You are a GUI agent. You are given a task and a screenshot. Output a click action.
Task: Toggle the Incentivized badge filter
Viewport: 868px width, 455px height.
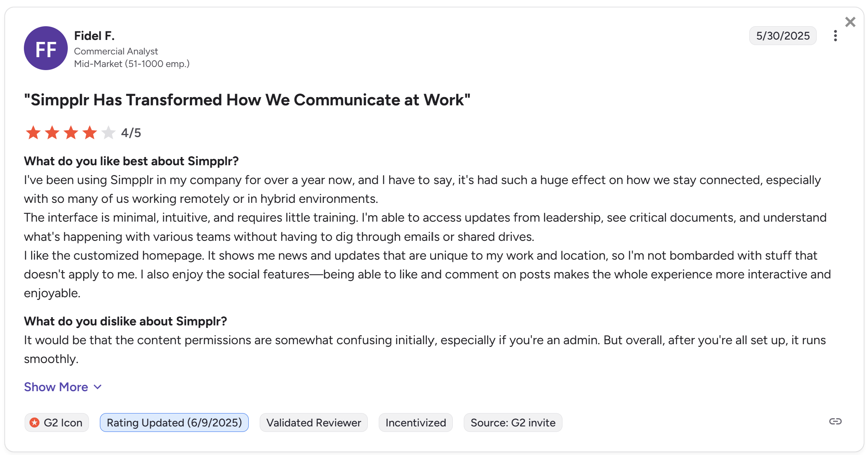416,422
